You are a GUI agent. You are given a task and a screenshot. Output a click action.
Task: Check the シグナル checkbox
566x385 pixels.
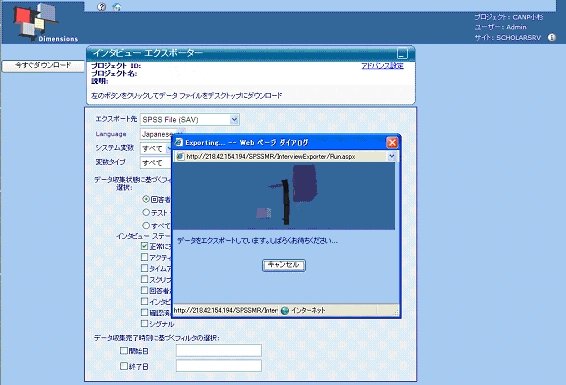point(144,323)
